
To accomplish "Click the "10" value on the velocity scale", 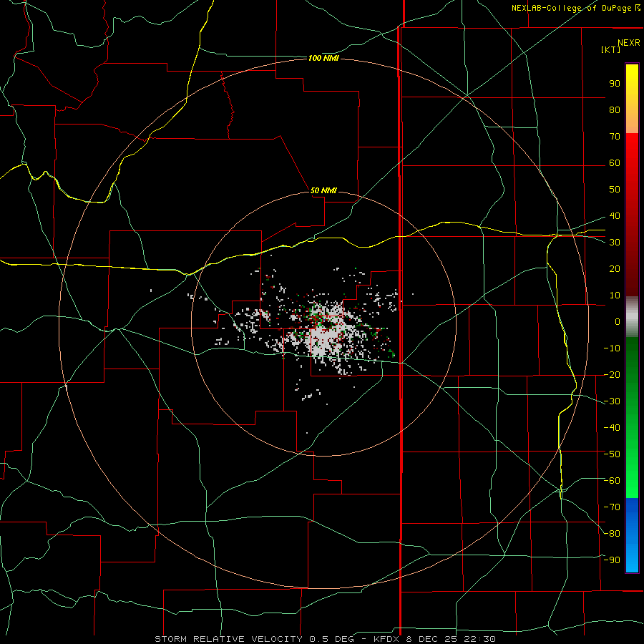I will (x=615, y=296).
